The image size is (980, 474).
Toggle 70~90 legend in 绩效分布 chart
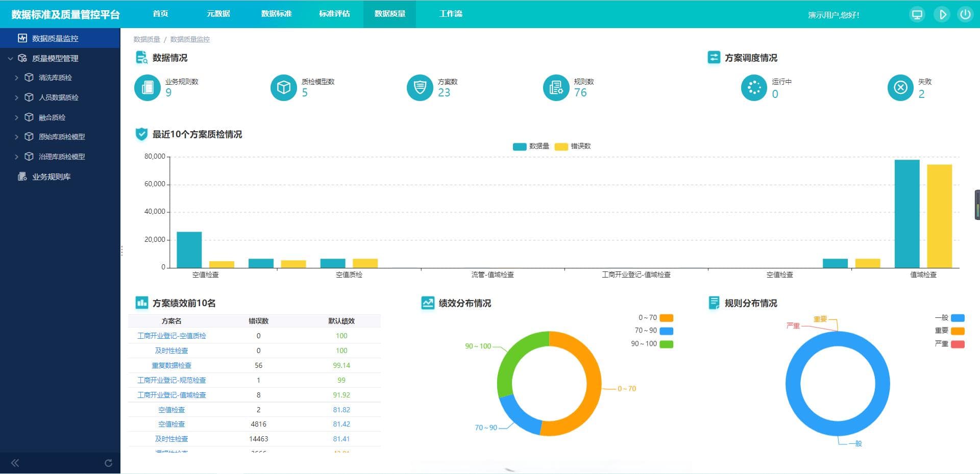(x=654, y=331)
